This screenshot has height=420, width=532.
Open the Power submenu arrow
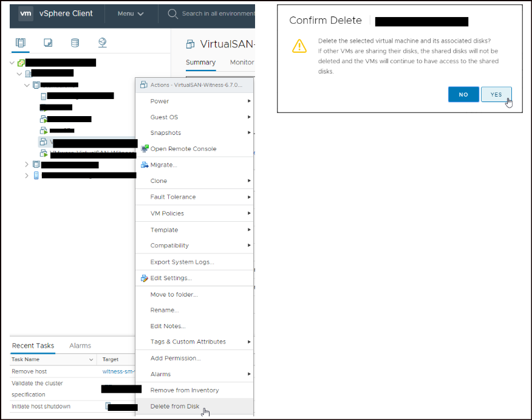click(x=249, y=101)
